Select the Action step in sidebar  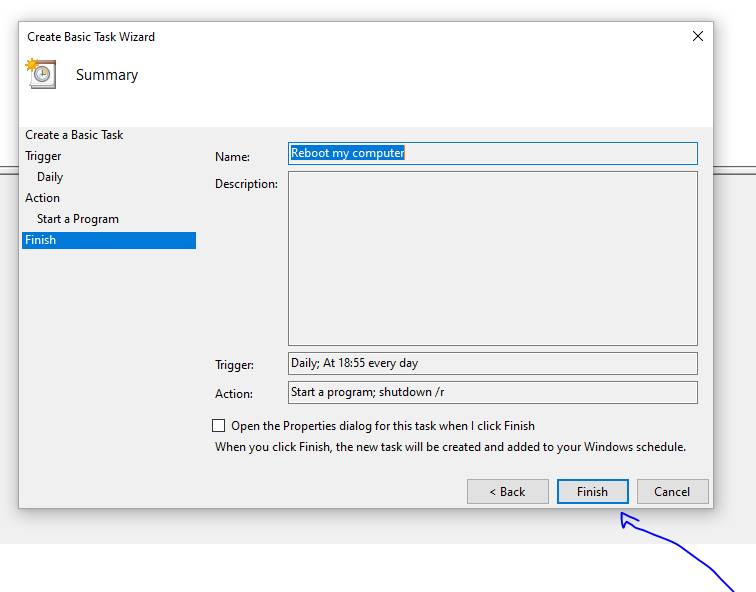click(42, 198)
